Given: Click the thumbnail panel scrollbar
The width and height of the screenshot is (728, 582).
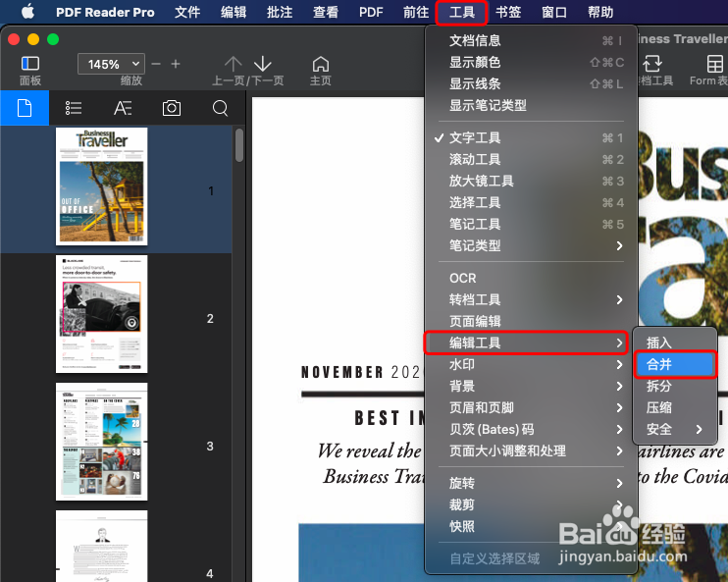Looking at the screenshot, I should pos(239,145).
